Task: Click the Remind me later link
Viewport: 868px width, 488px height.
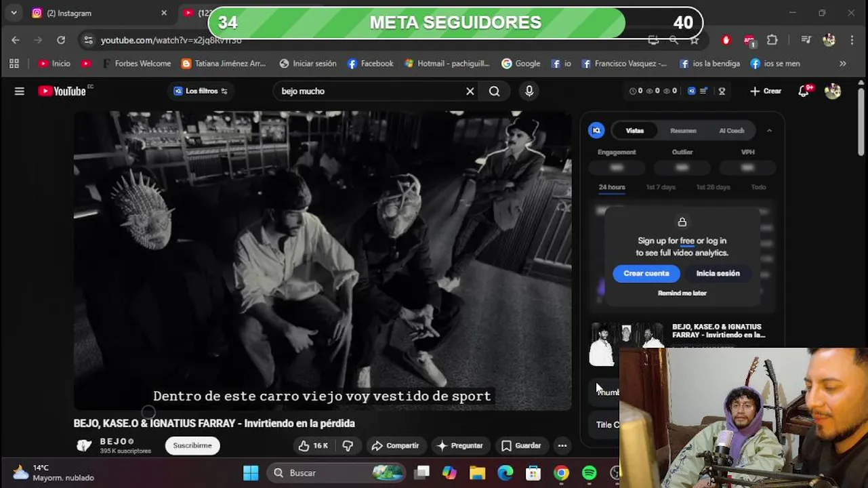Action: [x=682, y=293]
